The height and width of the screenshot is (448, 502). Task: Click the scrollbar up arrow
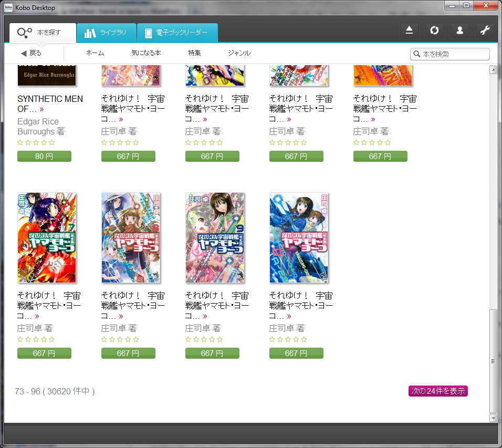click(494, 70)
